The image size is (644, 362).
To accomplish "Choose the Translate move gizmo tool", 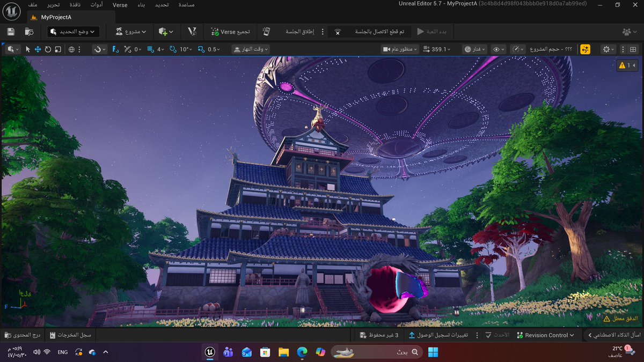I will click(38, 49).
